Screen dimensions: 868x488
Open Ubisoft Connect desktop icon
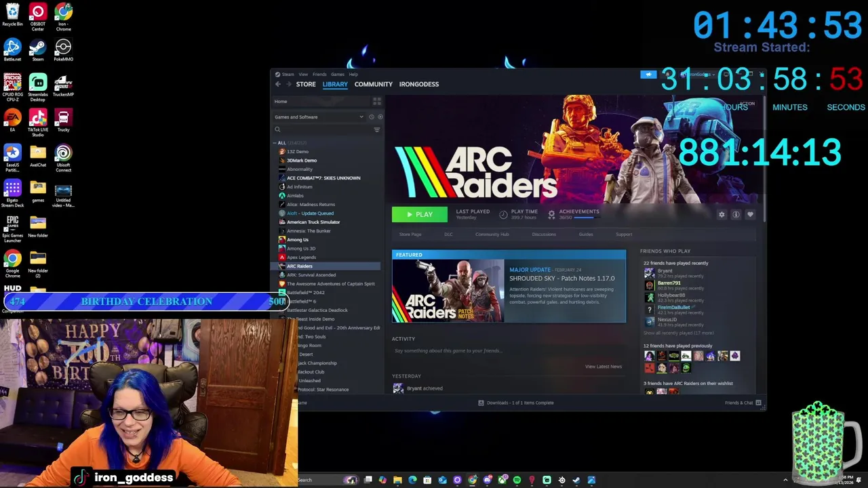click(x=63, y=159)
